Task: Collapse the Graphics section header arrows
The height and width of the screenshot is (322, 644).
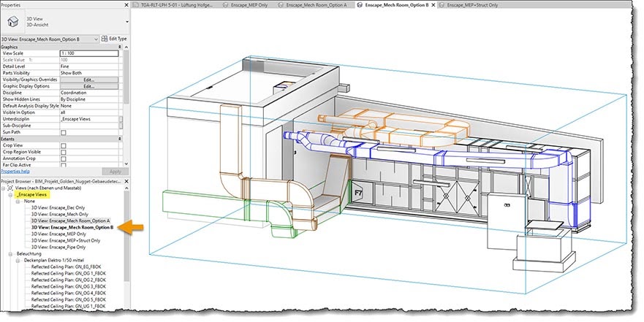Action: [121, 47]
